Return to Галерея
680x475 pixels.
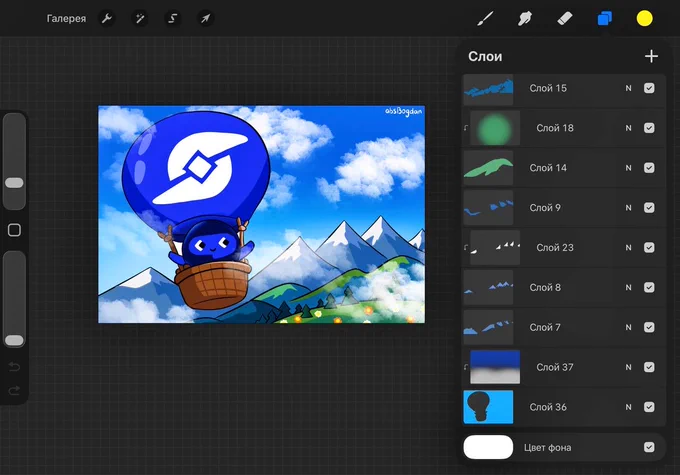pos(66,19)
